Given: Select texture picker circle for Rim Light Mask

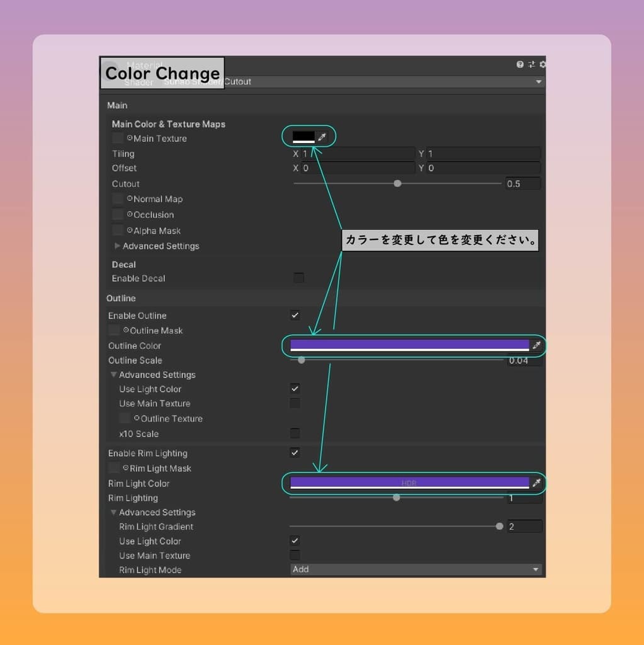Looking at the screenshot, I should tap(126, 468).
